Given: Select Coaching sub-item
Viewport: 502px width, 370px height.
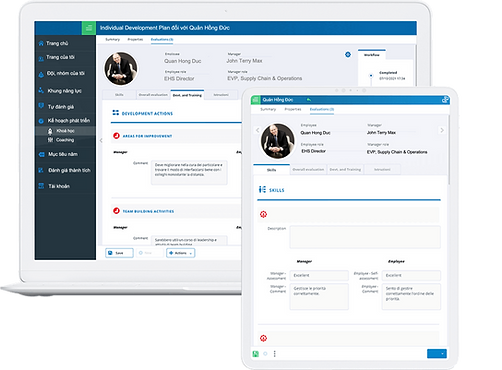Looking at the screenshot, I should 65,140.
